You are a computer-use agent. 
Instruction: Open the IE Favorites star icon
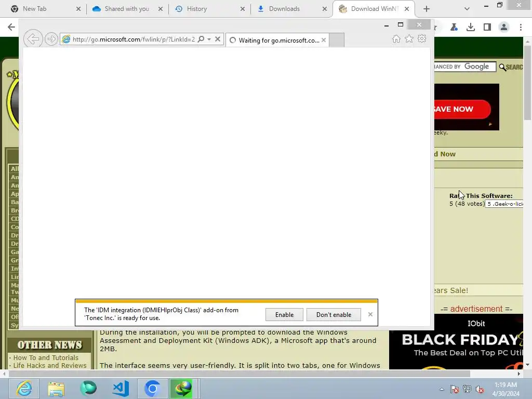409,38
